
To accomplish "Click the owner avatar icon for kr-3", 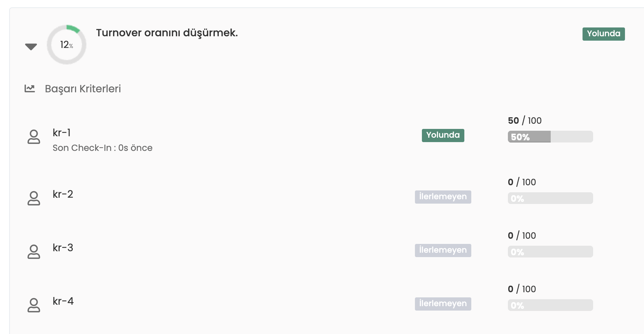I will tap(34, 252).
